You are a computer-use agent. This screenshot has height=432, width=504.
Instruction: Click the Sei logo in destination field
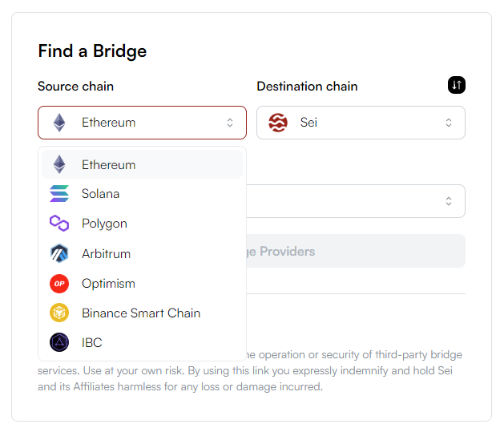tap(278, 123)
